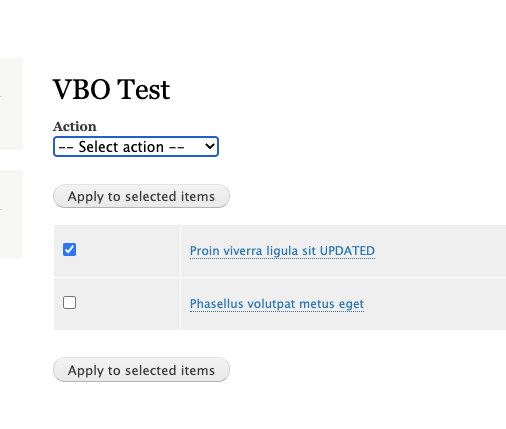Click the upper gray sidebar block

(11, 103)
